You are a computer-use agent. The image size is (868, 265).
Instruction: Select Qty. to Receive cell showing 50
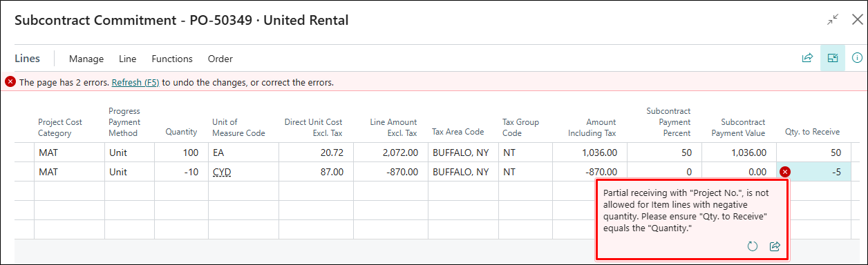click(x=813, y=153)
